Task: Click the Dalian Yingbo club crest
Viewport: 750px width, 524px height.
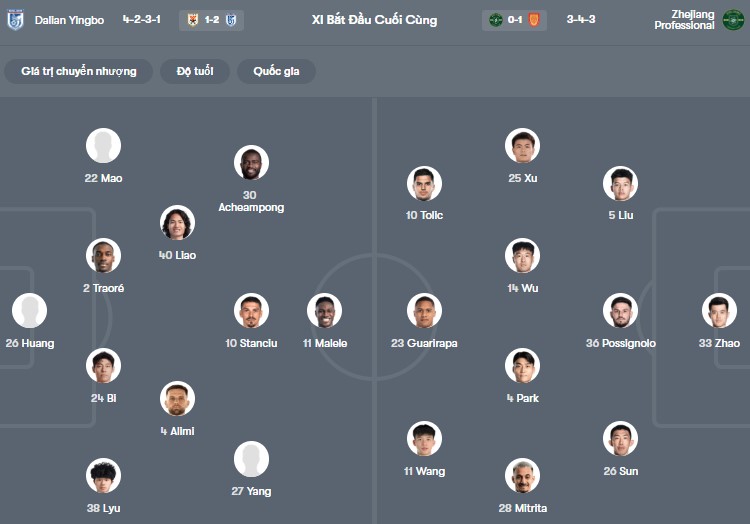Action: [15, 20]
